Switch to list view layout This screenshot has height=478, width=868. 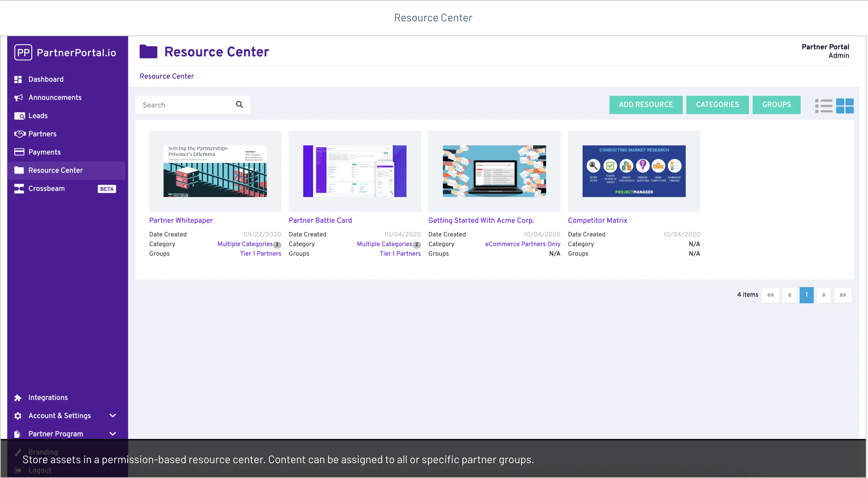point(824,106)
